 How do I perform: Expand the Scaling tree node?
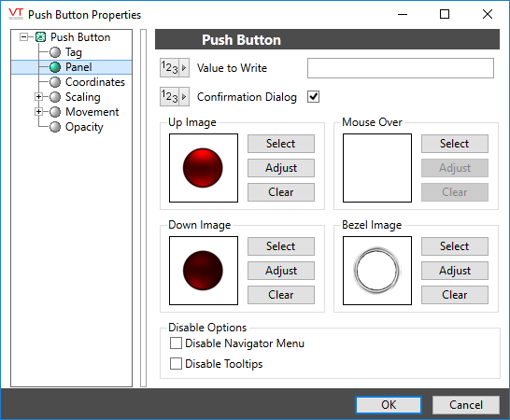(x=38, y=97)
